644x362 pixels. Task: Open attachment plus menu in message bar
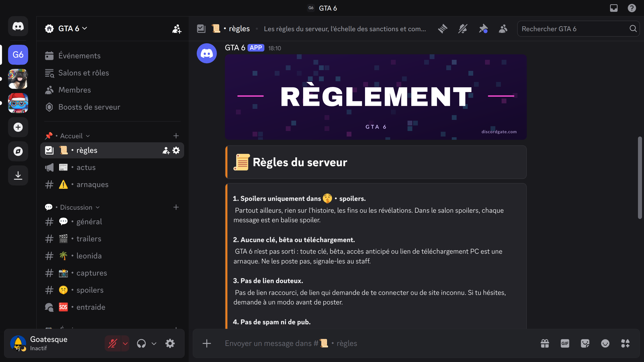coord(207,343)
